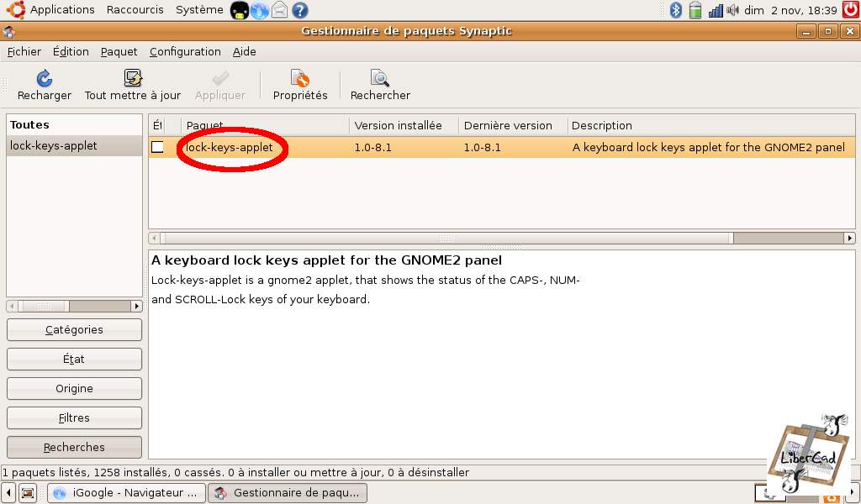Sort by Description column header
The width and height of the screenshot is (861, 504).
click(x=711, y=125)
